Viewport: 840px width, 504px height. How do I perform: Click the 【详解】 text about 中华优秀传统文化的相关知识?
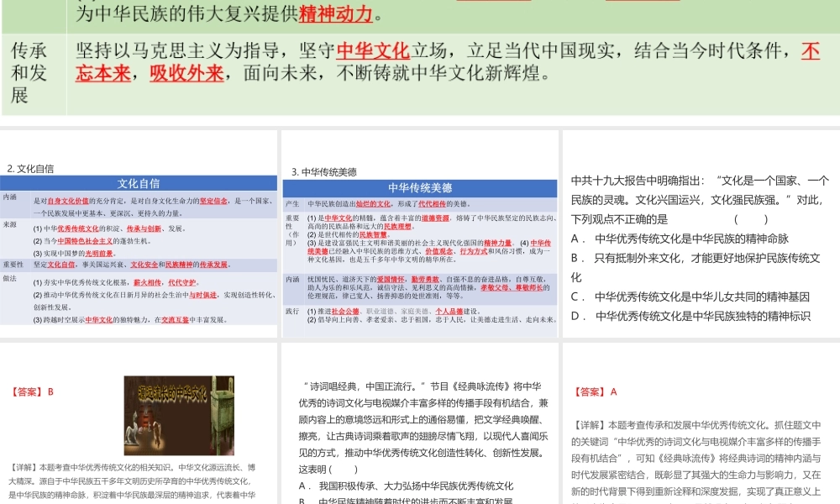[x=133, y=481]
